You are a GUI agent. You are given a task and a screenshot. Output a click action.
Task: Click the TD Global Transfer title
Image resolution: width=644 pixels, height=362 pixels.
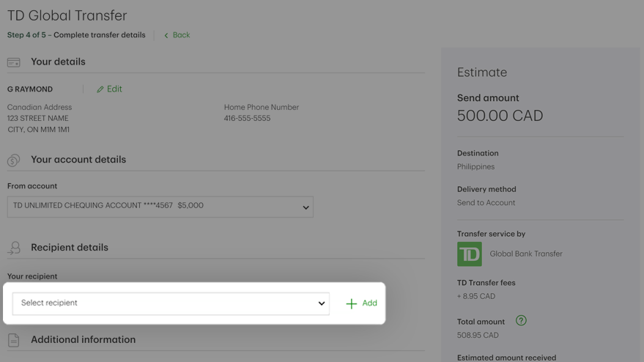[x=67, y=15]
